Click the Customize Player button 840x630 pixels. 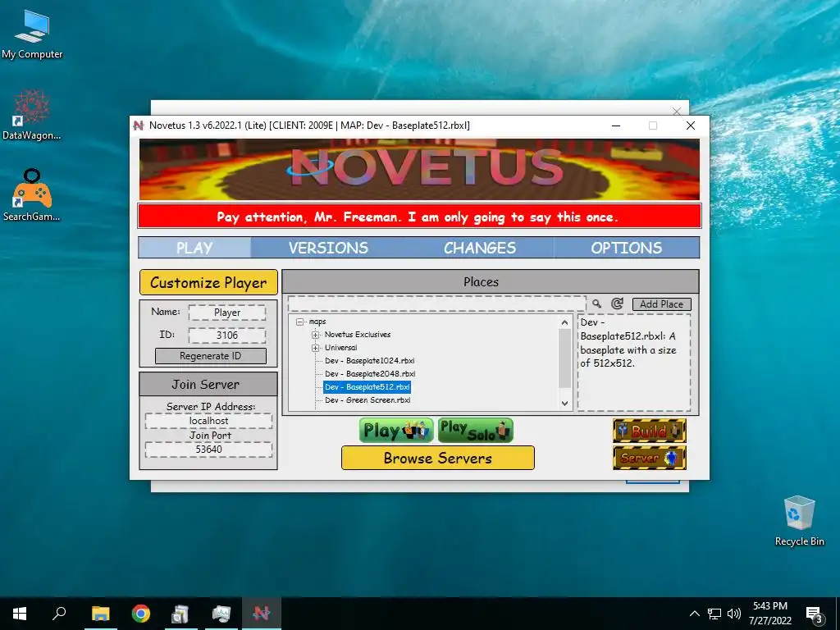tap(208, 282)
